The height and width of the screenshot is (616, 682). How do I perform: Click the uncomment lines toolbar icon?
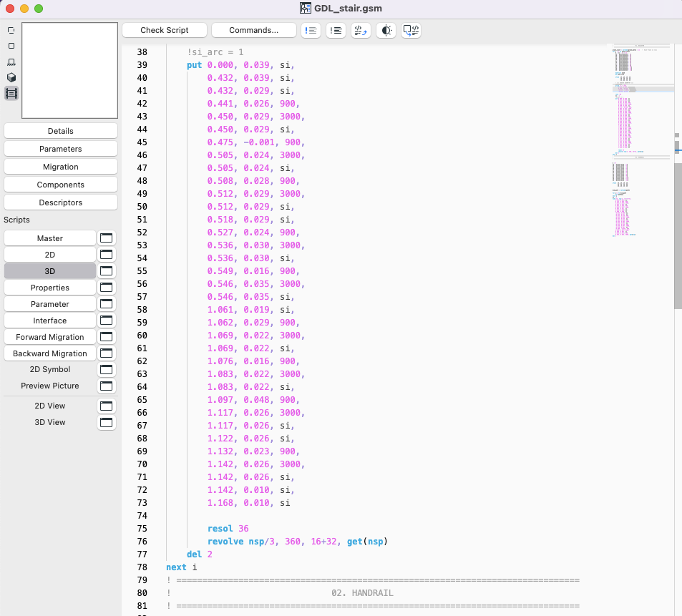336,30
